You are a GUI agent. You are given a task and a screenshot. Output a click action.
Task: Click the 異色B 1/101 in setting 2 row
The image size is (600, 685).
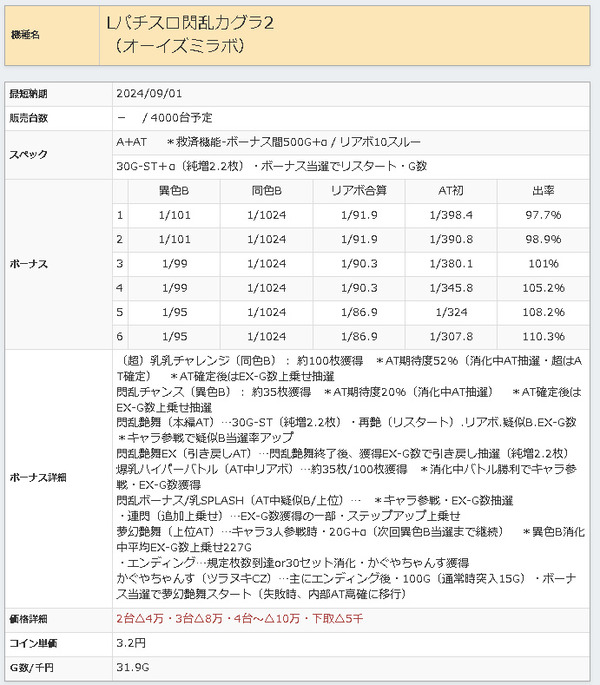(x=174, y=239)
